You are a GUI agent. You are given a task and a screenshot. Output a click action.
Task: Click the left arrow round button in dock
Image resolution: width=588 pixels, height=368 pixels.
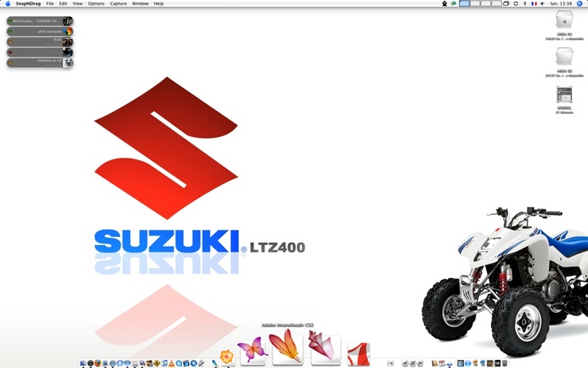coord(405,363)
